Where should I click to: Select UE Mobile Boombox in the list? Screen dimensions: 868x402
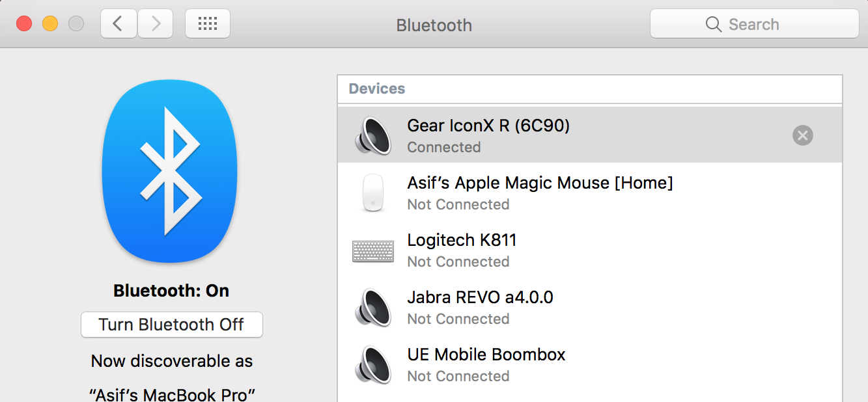pyautogui.click(x=486, y=355)
